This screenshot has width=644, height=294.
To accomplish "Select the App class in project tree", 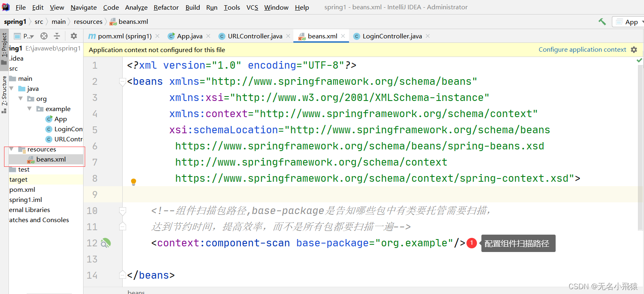I will (56, 119).
